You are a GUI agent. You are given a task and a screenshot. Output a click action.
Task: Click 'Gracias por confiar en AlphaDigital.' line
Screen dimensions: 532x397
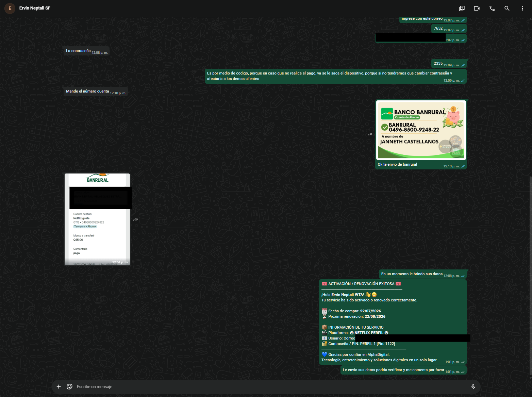(355, 354)
